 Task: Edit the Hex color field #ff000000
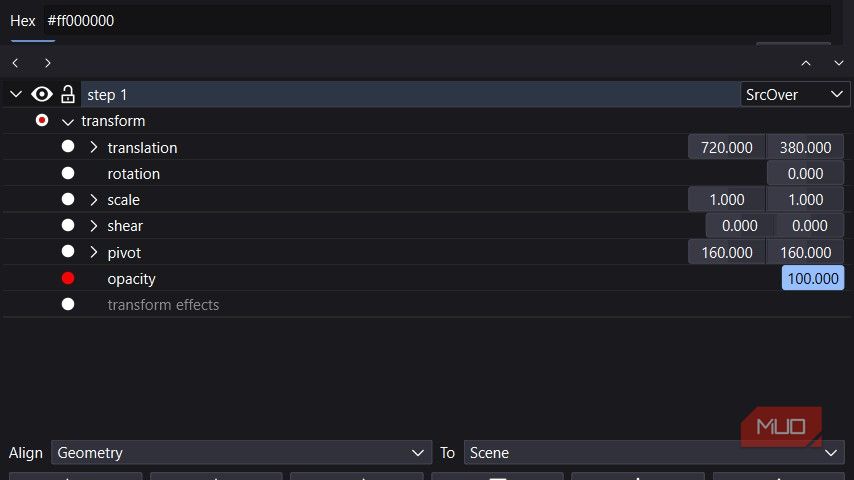click(x=437, y=21)
